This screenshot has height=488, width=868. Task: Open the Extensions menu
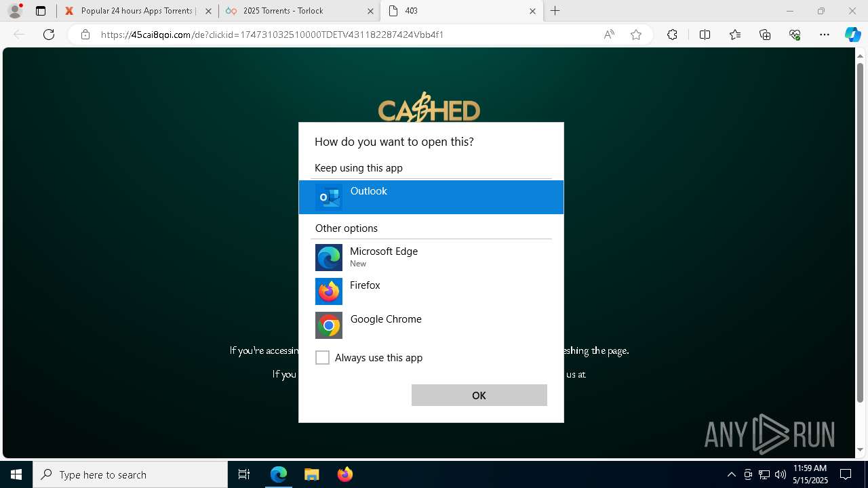click(x=672, y=35)
